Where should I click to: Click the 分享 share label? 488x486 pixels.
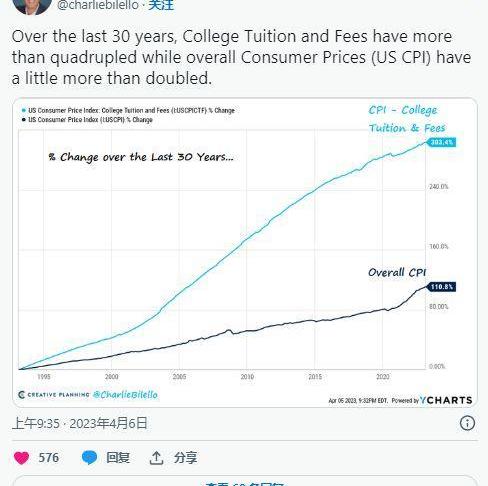186,458
